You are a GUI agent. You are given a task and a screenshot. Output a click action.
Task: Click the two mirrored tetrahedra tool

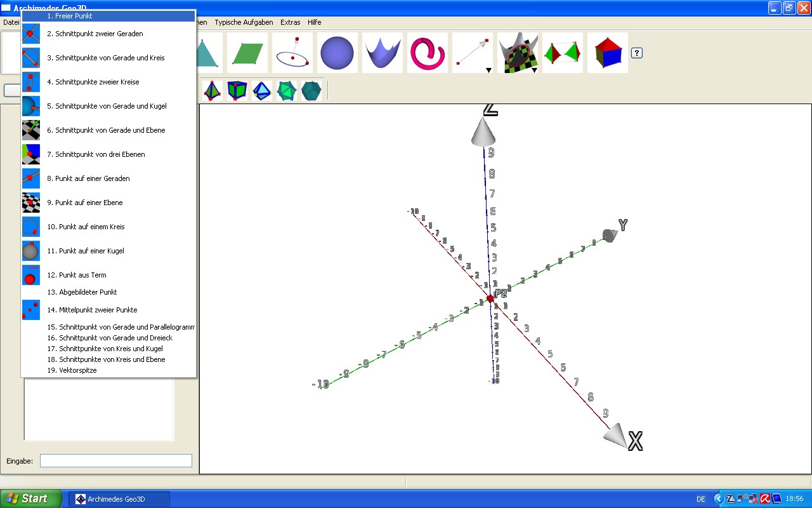point(562,53)
